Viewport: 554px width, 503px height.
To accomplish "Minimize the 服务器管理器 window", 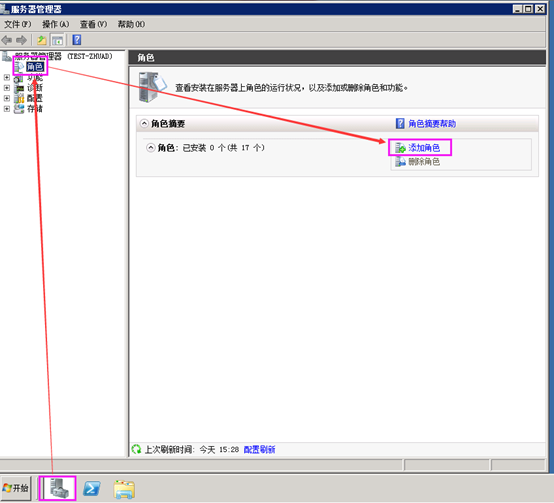I will pos(518,9).
